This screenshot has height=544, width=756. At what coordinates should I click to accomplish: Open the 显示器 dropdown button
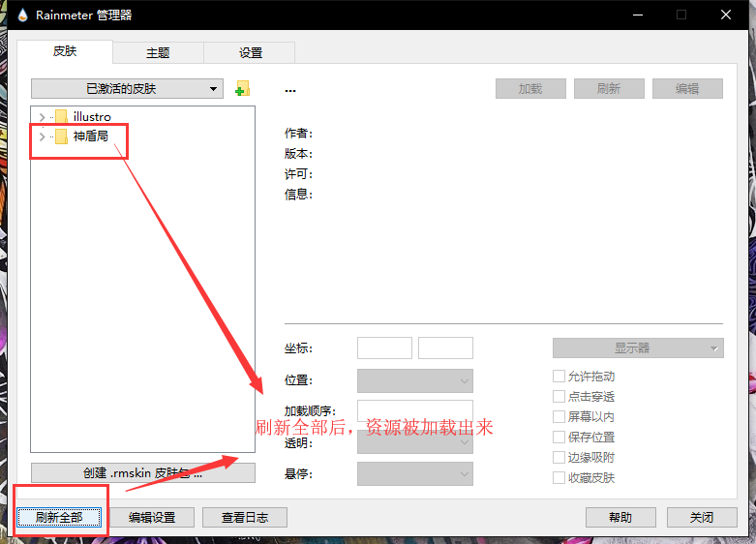coord(638,348)
